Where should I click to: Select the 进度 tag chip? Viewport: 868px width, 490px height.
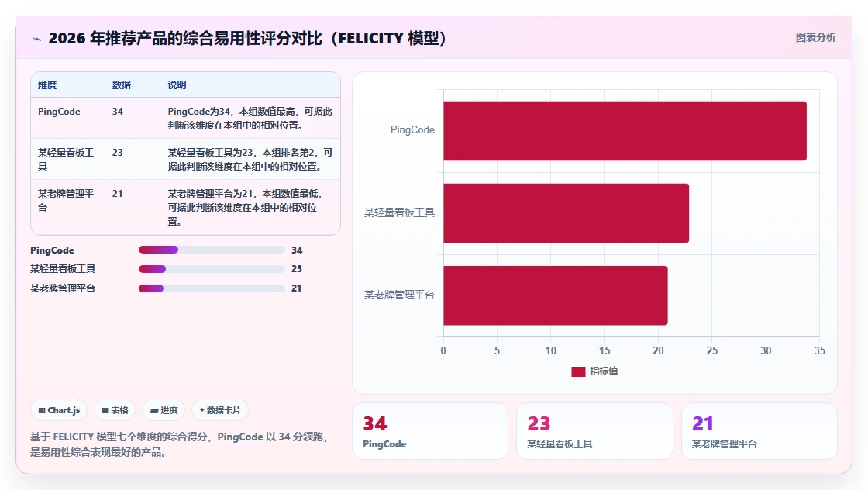click(x=164, y=410)
